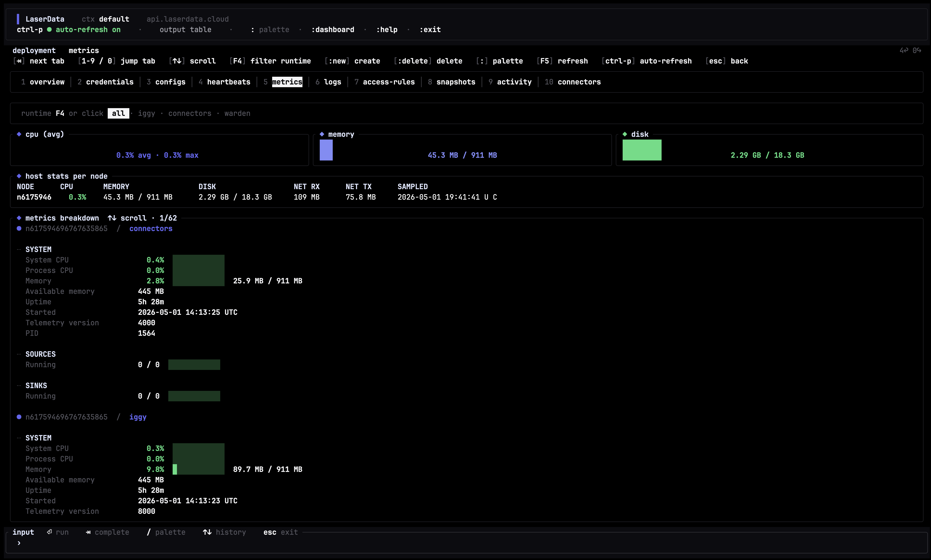Click the iggy runtime heading link
Image resolution: width=931 pixels, height=560 pixels.
tap(138, 417)
